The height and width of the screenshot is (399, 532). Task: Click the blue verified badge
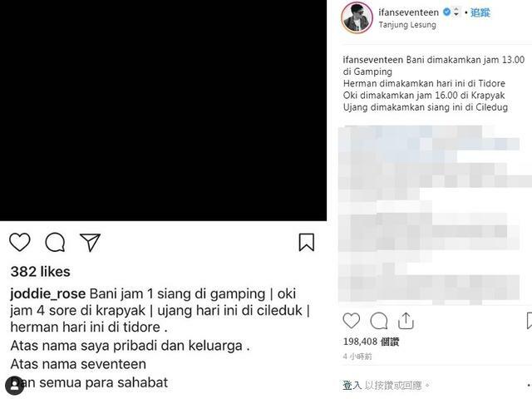[447, 12]
